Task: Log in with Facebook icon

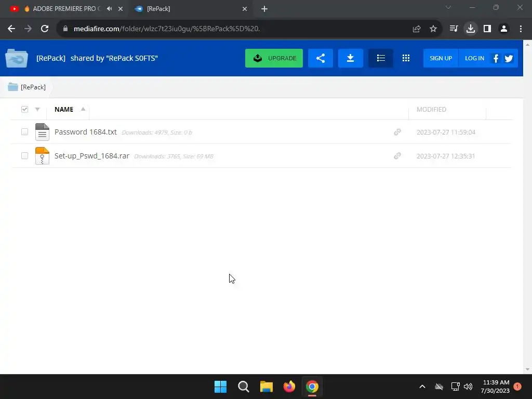Action: tap(496, 58)
